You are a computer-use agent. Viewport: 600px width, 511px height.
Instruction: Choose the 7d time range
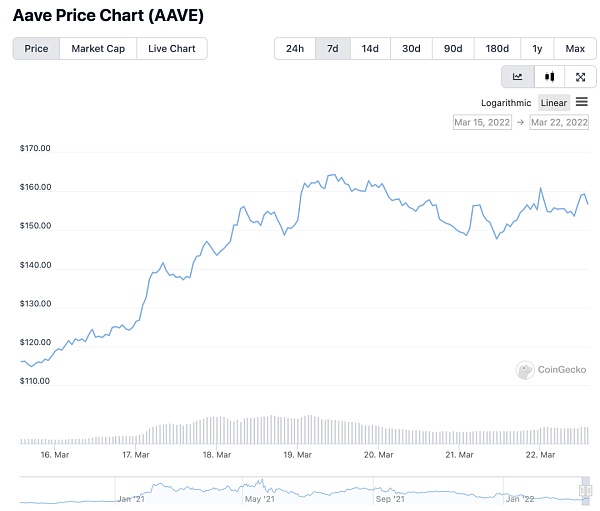point(333,48)
